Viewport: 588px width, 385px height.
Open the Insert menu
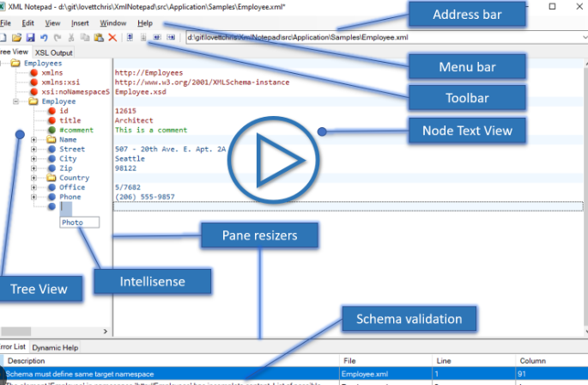point(79,22)
